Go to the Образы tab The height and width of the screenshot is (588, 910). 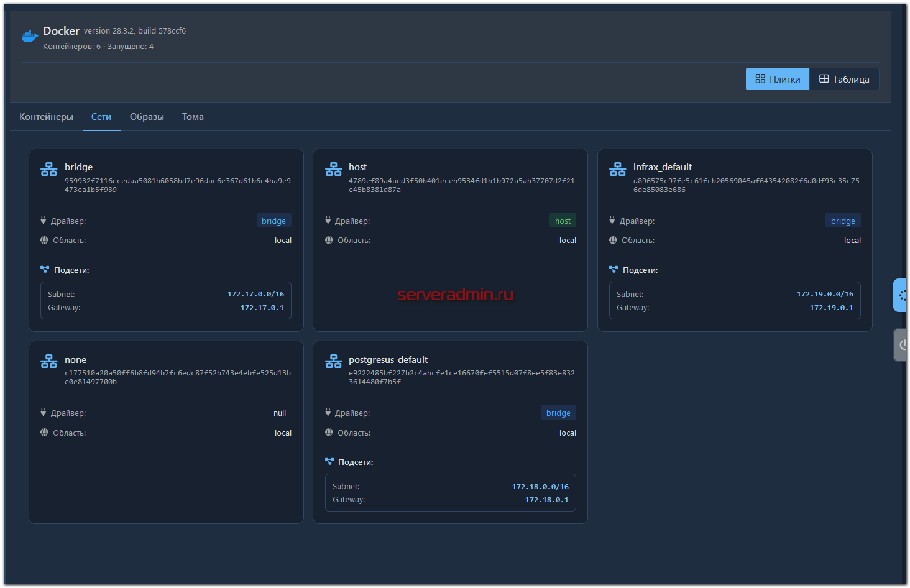point(147,117)
